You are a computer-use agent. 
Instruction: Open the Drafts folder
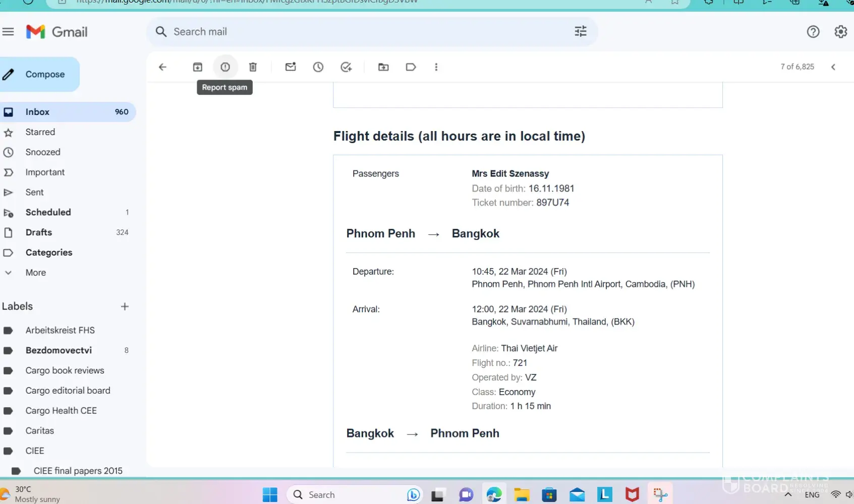point(67,232)
